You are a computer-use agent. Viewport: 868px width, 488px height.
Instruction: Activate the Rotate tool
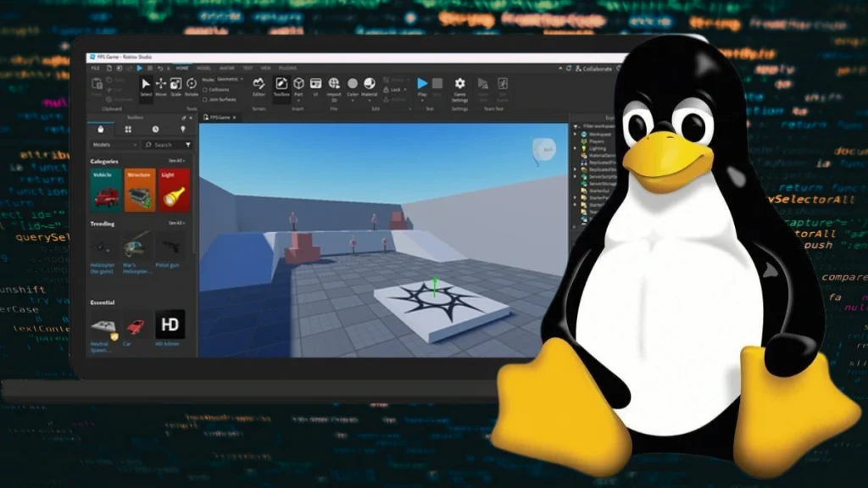tap(191, 87)
